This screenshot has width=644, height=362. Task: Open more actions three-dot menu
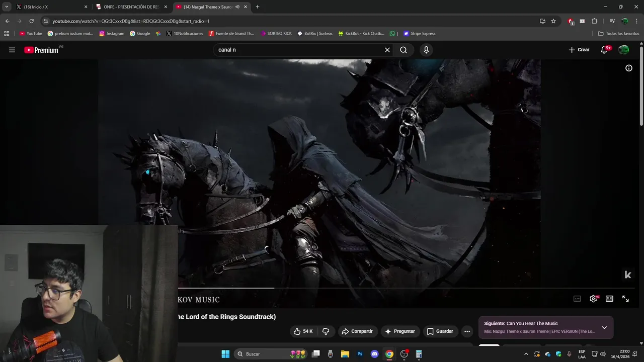click(x=467, y=331)
